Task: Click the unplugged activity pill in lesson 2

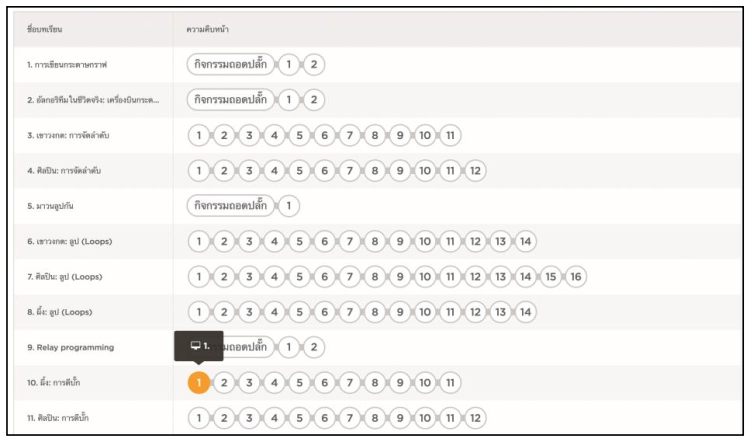Action: coord(231,100)
